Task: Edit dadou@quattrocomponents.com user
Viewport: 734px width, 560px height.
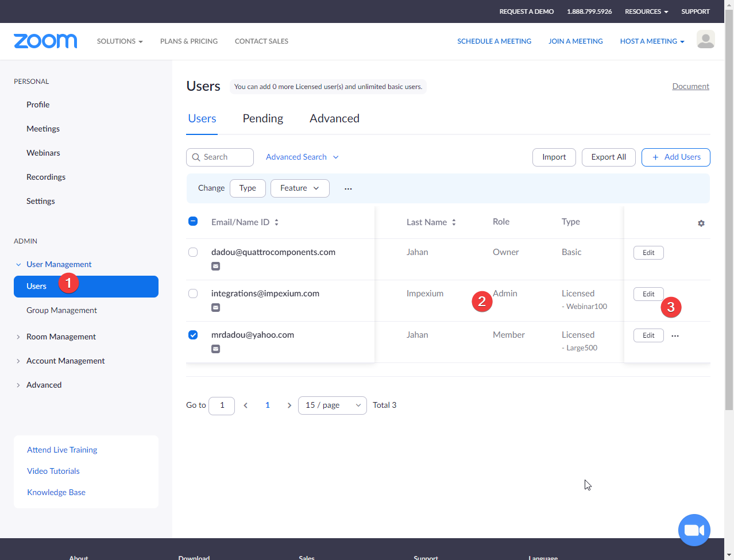Action: pyautogui.click(x=648, y=253)
